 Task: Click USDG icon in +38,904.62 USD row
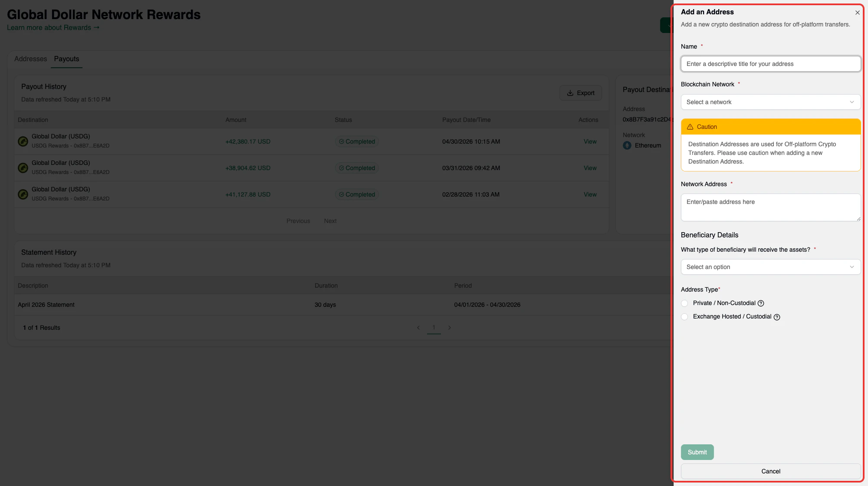click(x=23, y=168)
